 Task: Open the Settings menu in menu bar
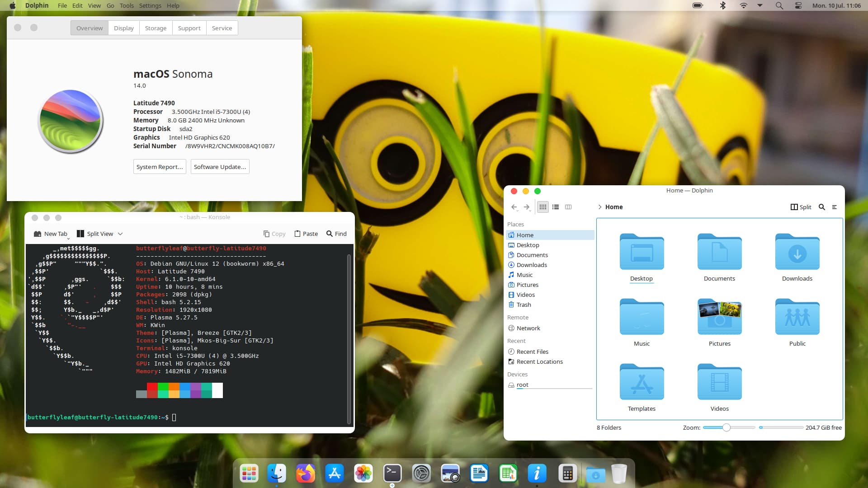[150, 5]
